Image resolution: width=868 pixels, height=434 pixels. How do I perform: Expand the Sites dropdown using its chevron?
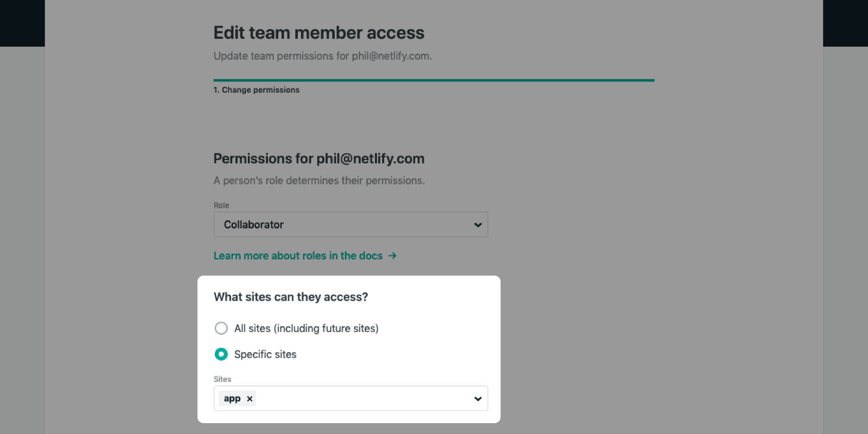tap(477, 399)
